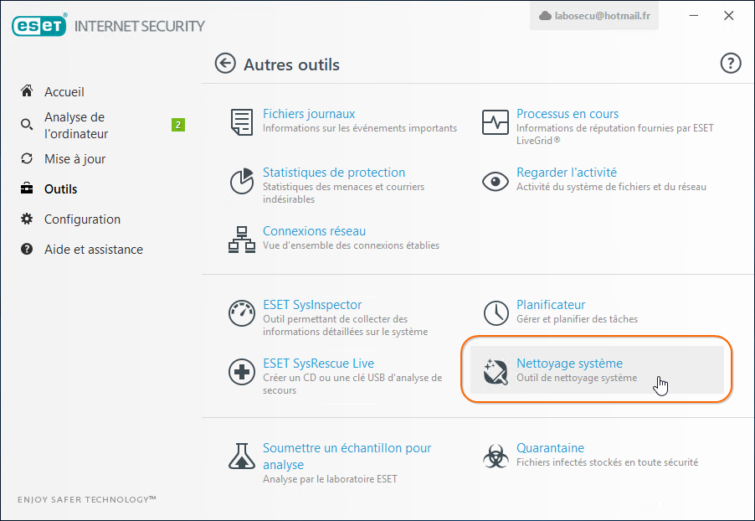Click 'Informations sur les événements importants' text
Viewport: 755px width, 521px height.
pos(360,128)
